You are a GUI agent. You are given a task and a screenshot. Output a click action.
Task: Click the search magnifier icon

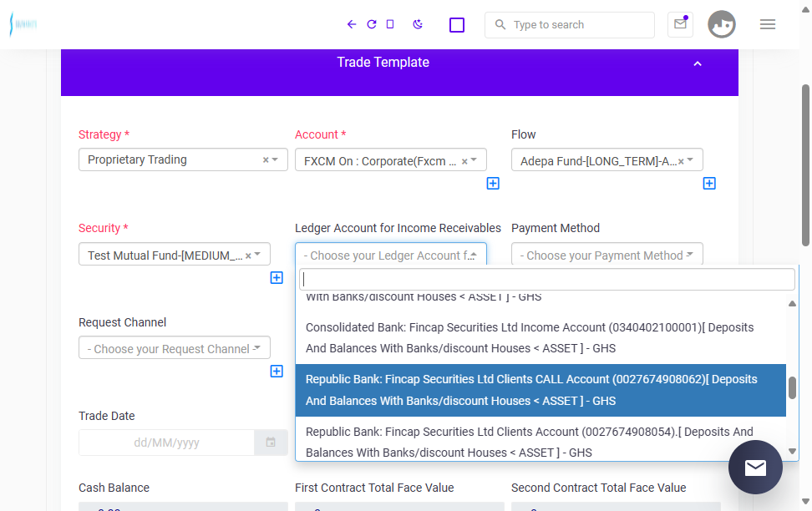(x=500, y=24)
